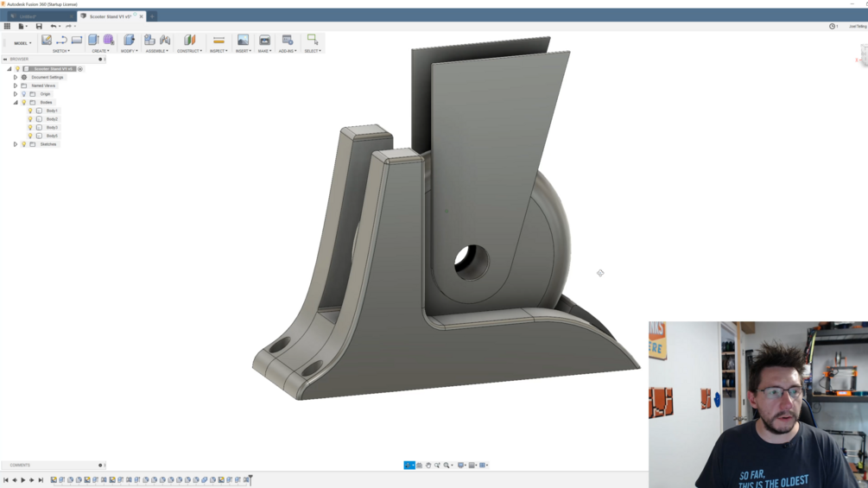Click the Make 3D print icon
Screen dimensions: 868x488
264,40
